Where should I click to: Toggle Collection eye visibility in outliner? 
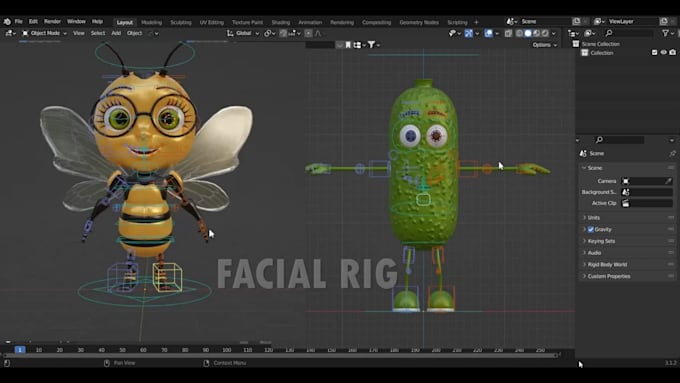(664, 52)
